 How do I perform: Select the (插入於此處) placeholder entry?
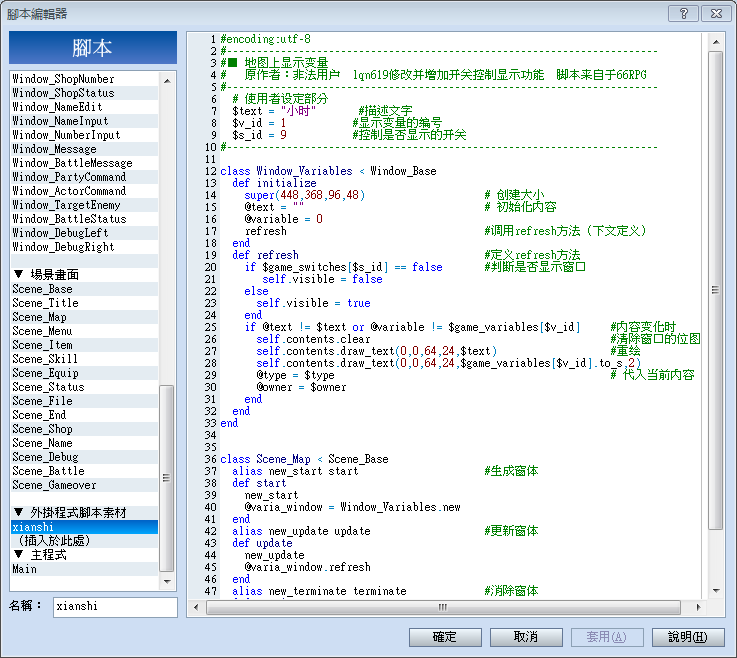click(85, 541)
